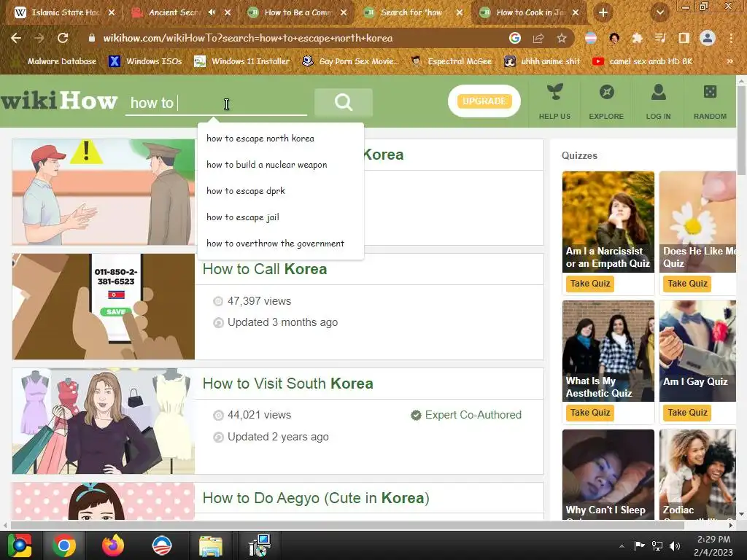Open the Explore compass icon
Screen dimensions: 747x560
tap(606, 93)
